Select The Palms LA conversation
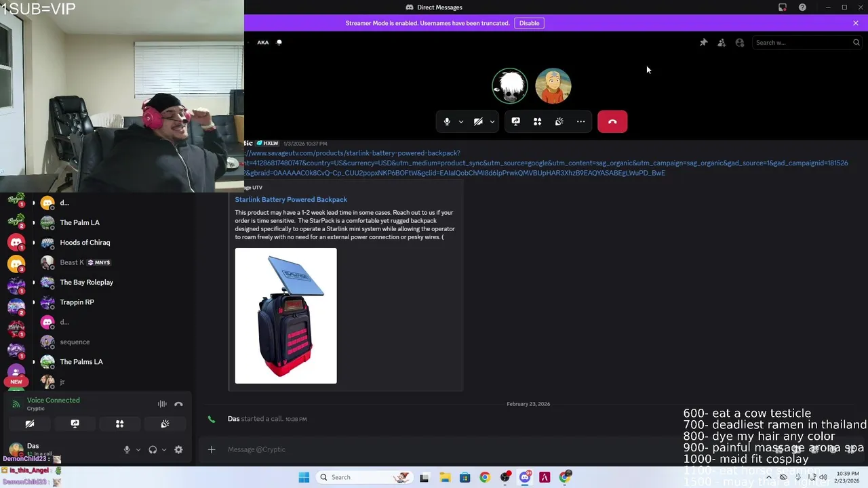Image resolution: width=868 pixels, height=488 pixels. point(81,362)
